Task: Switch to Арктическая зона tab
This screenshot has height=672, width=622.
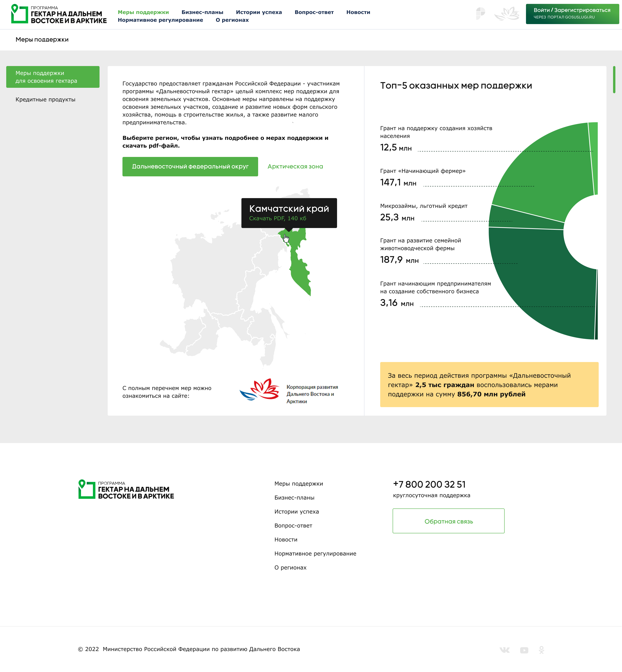Action: (295, 166)
